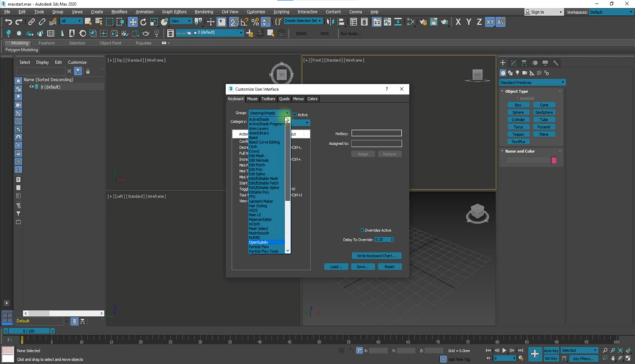Image resolution: width=635 pixels, height=364 pixels.
Task: Restrict transform to Z axis
Action: (479, 22)
